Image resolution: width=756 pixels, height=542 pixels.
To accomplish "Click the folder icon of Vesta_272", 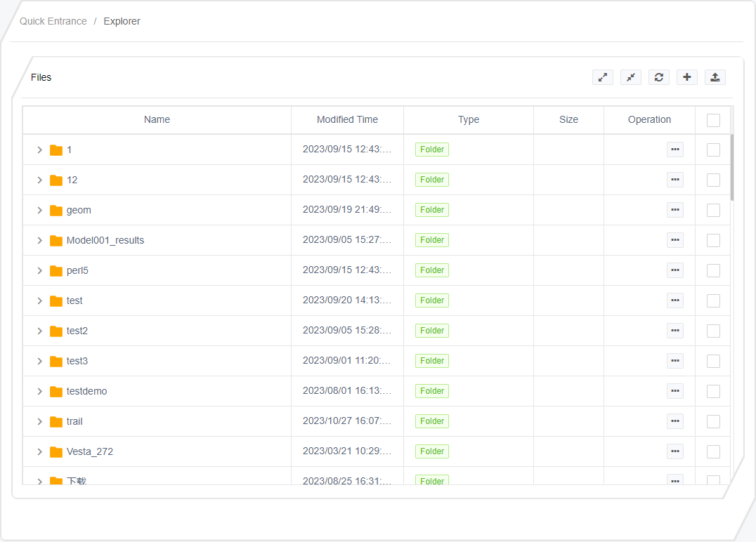I will pyautogui.click(x=56, y=452).
